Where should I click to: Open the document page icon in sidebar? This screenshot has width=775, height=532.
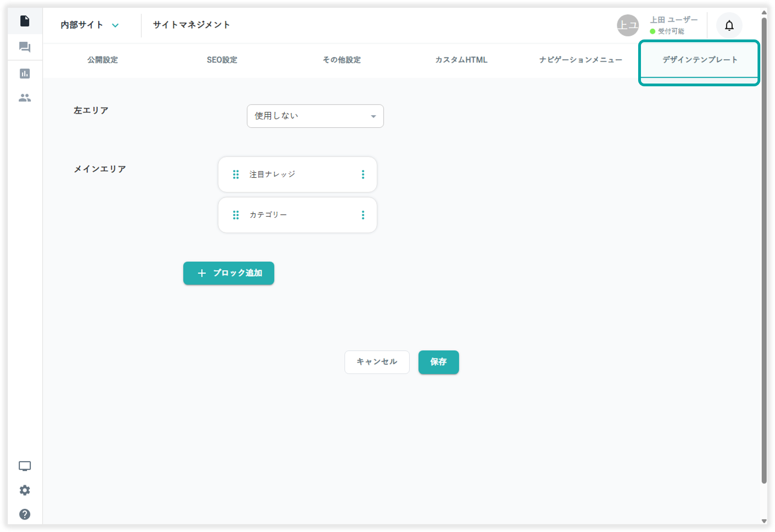pyautogui.click(x=25, y=21)
